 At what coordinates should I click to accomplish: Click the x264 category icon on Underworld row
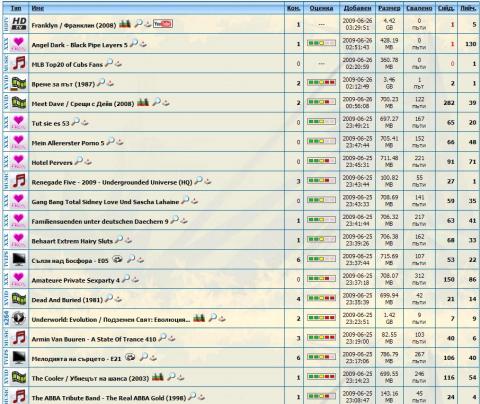[x=19, y=318]
